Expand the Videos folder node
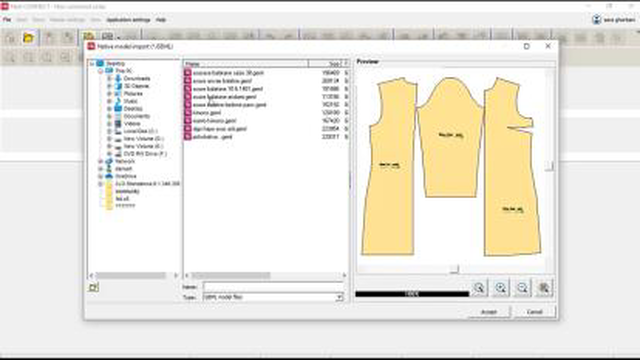 109,124
